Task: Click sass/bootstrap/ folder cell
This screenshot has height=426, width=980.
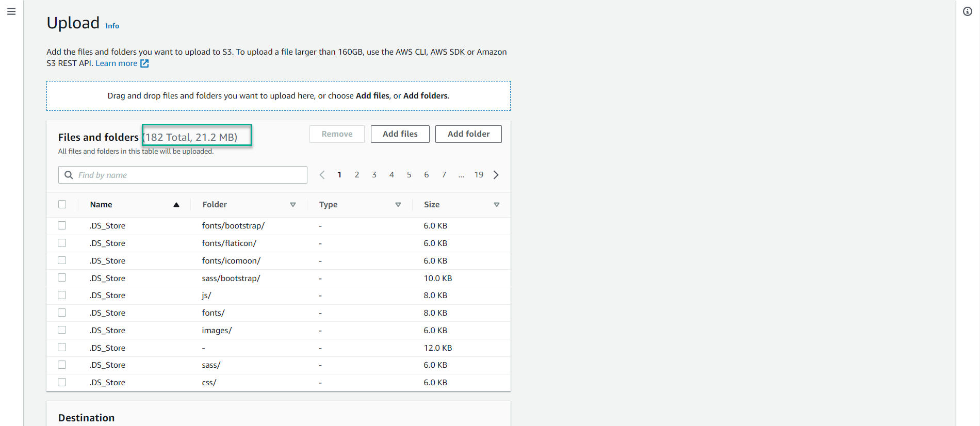Action: pyautogui.click(x=231, y=278)
